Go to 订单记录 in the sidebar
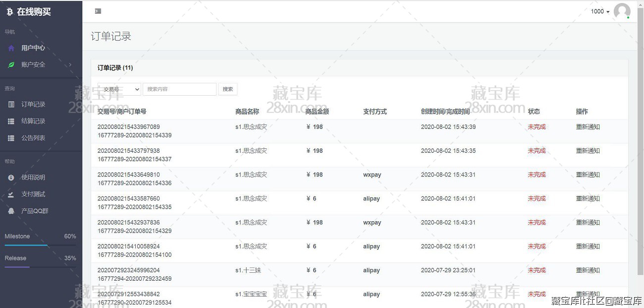 pos(33,105)
